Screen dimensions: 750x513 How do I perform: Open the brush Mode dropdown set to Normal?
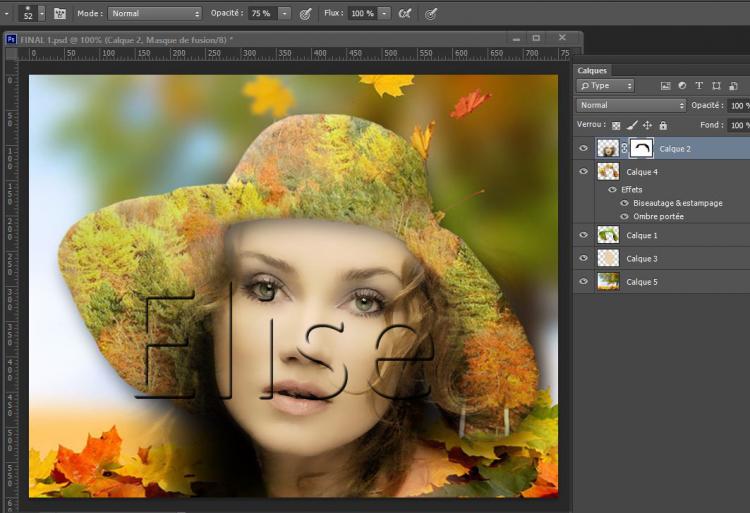coord(154,13)
